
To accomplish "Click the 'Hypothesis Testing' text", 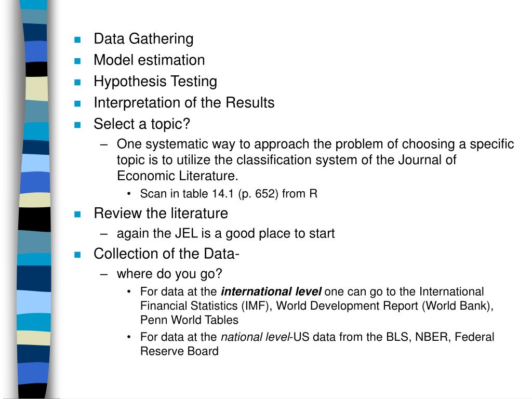I will [x=155, y=82].
